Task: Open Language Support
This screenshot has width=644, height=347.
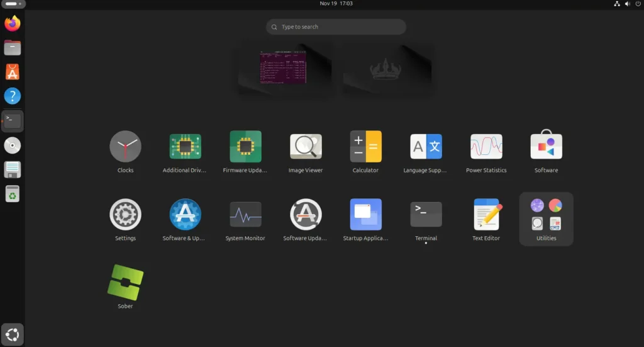Action: [426, 147]
